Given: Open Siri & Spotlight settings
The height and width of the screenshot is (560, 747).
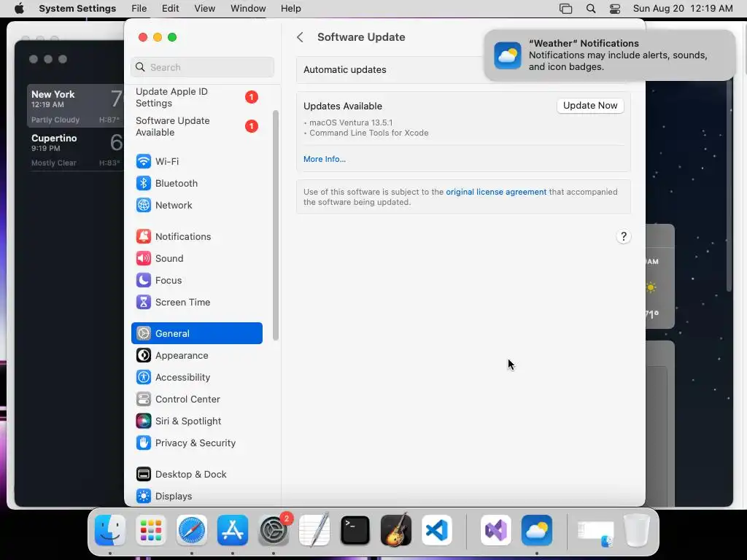Looking at the screenshot, I should tap(197, 421).
